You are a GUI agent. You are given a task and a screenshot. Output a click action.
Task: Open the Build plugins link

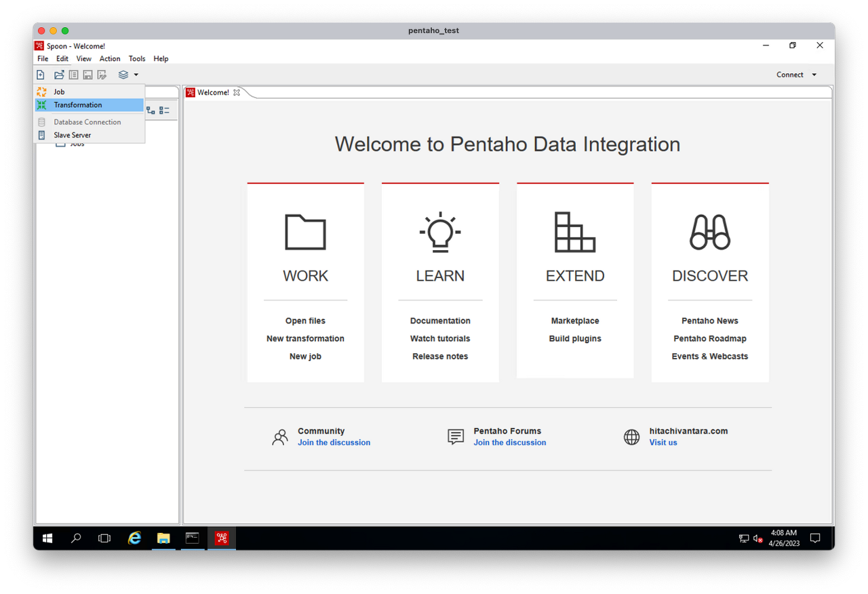(575, 338)
